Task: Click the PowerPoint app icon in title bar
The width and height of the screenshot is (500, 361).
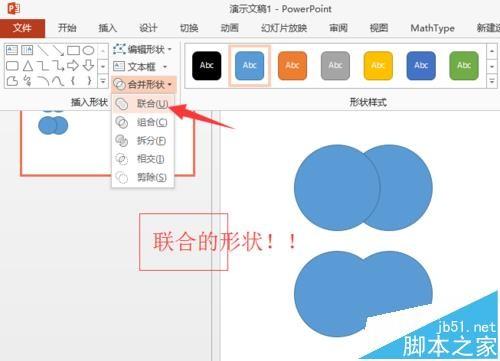Action: click(x=14, y=8)
